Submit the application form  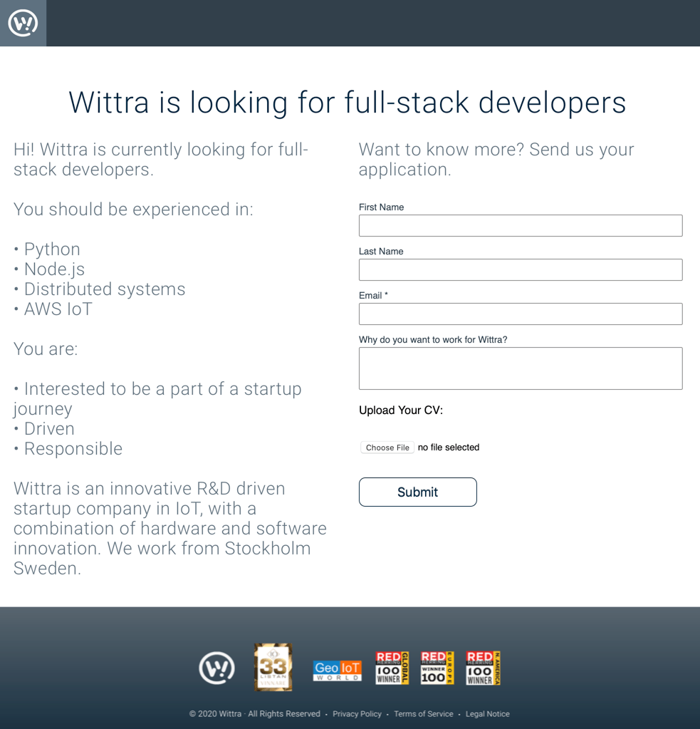[417, 492]
